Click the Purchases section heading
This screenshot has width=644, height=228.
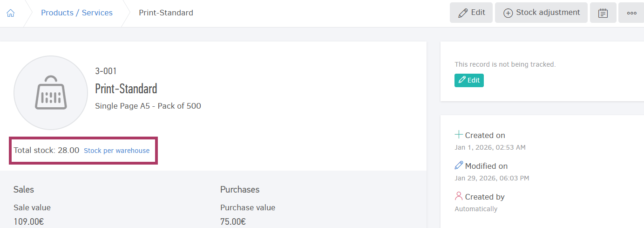(x=239, y=189)
